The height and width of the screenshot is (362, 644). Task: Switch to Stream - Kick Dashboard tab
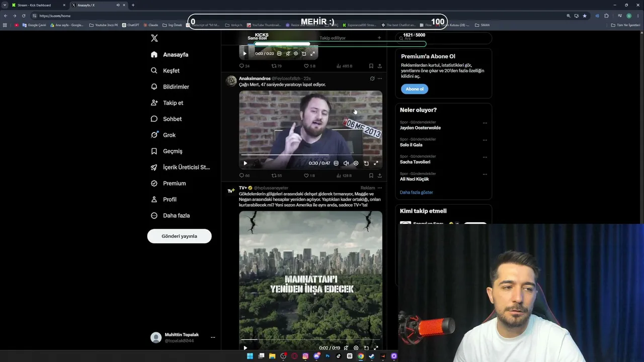(x=39, y=5)
